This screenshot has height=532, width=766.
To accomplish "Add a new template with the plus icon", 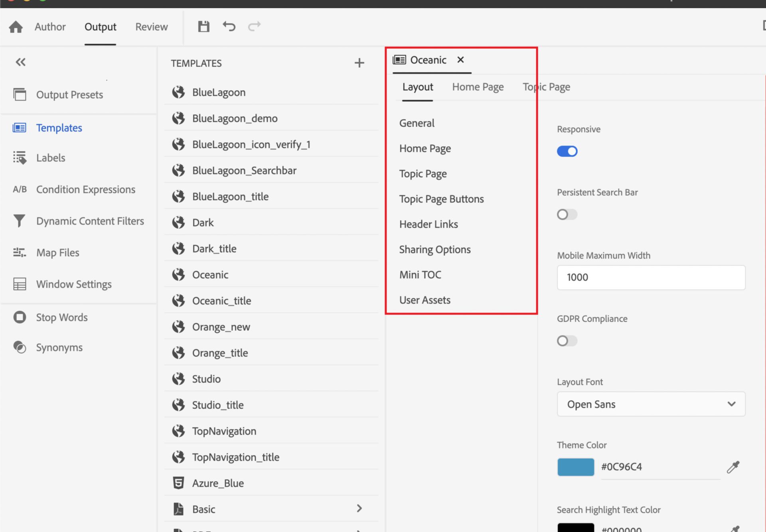I will (359, 63).
